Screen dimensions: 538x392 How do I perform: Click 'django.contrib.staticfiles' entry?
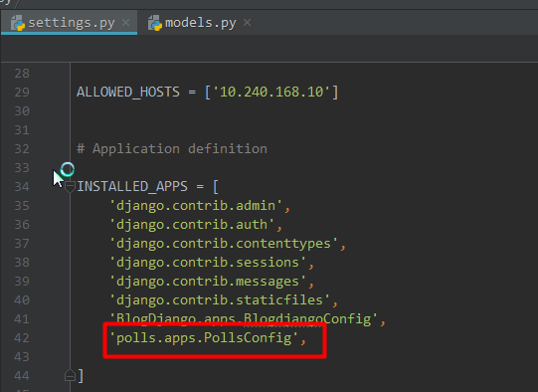point(220,300)
